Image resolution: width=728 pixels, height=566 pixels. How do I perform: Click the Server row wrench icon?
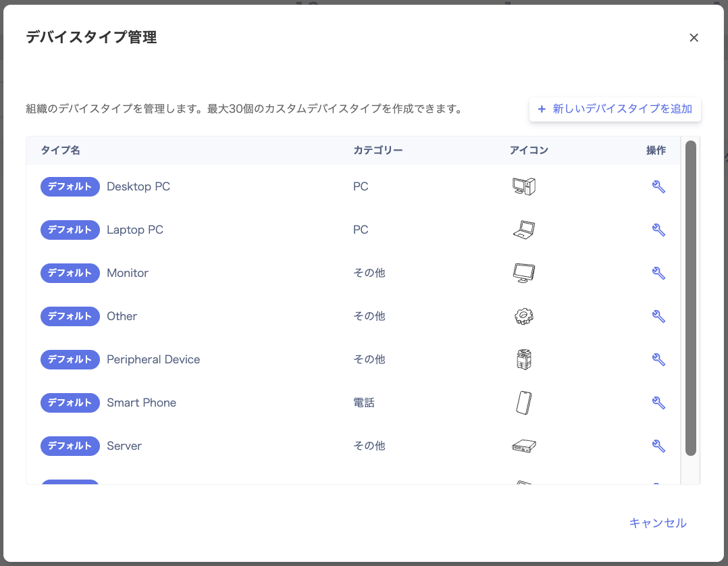[658, 446]
